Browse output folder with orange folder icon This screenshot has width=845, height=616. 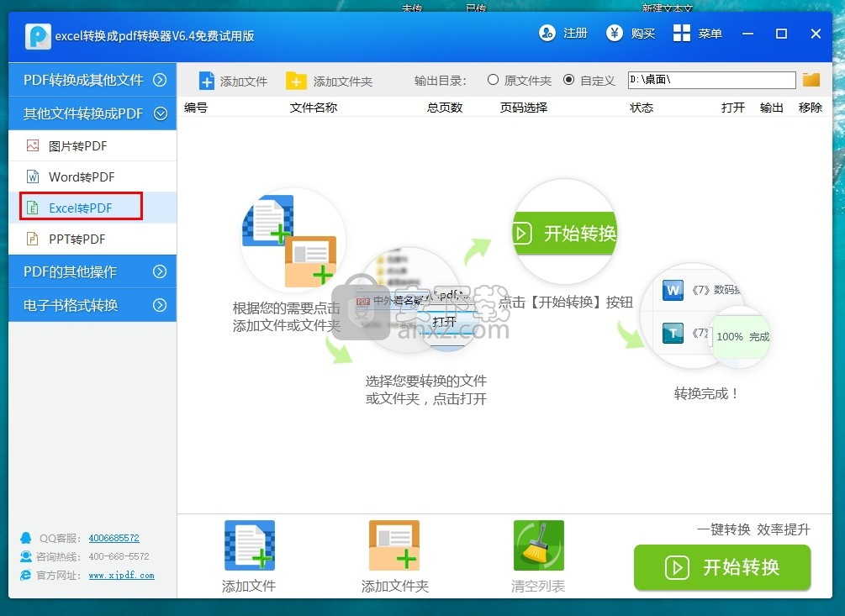point(811,80)
